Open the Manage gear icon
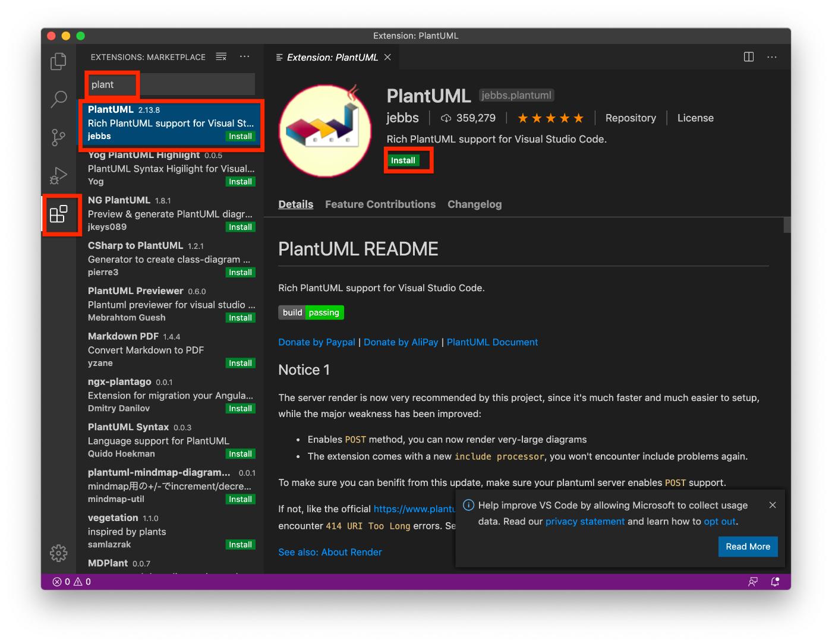Screen dimensions: 832x644 (58, 553)
